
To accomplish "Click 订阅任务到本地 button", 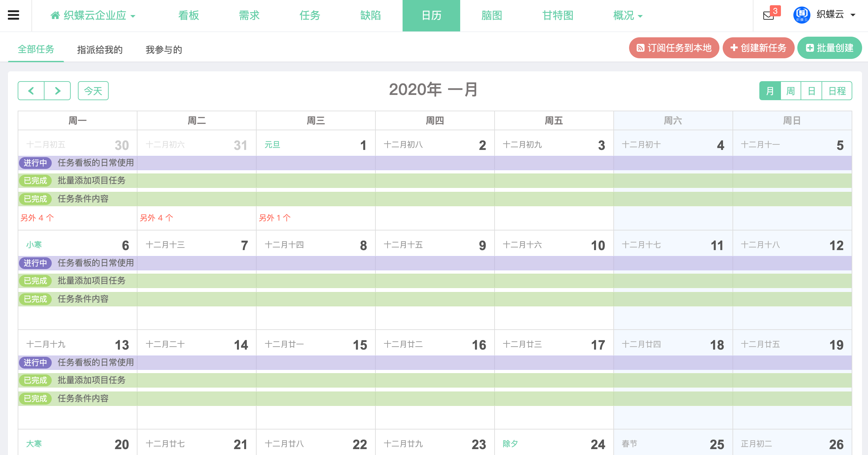I will point(674,48).
